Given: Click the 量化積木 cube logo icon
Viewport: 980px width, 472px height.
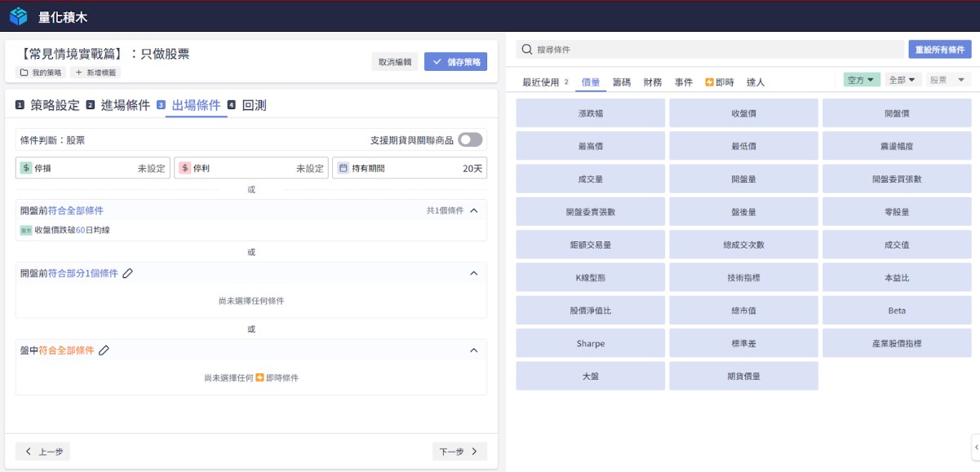Looking at the screenshot, I should [x=18, y=16].
